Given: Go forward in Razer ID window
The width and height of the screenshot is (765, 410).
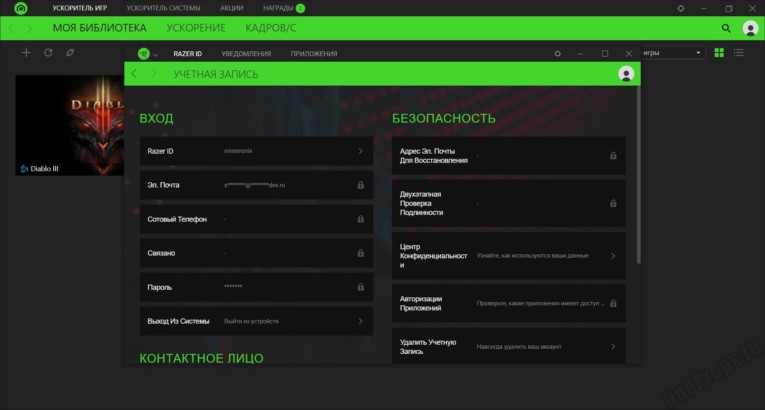Looking at the screenshot, I should 154,74.
